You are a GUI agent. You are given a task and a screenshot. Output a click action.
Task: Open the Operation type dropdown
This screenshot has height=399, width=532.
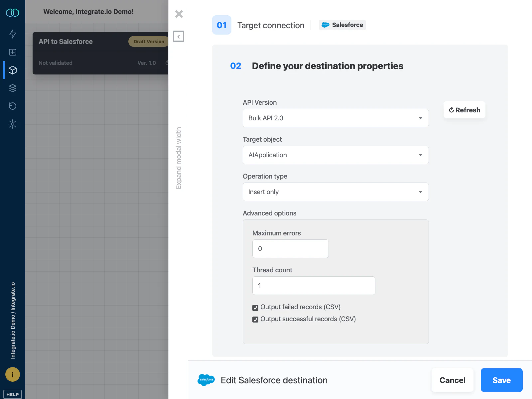[336, 192]
